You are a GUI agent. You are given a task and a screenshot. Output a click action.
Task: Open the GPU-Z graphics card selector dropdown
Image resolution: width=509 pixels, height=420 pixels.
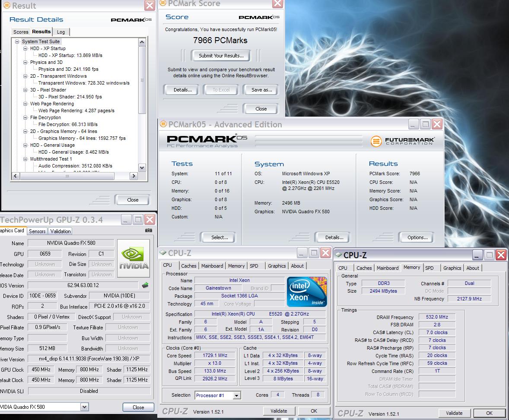tap(84, 407)
